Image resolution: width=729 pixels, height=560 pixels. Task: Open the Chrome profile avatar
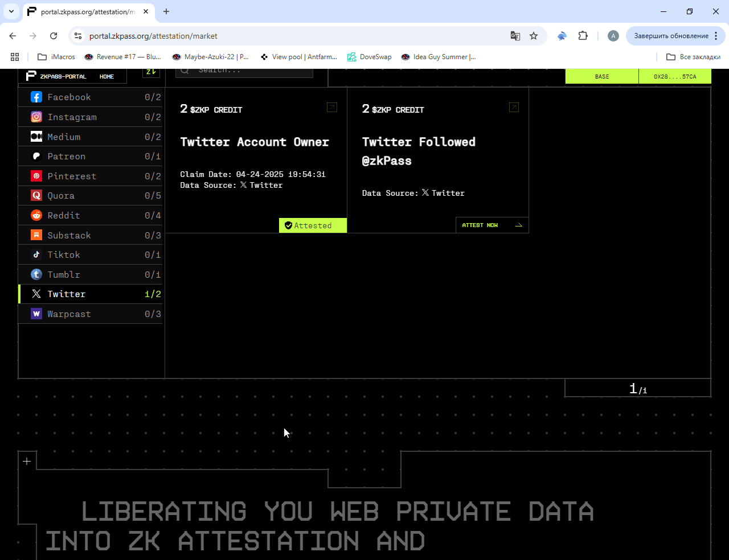click(613, 36)
